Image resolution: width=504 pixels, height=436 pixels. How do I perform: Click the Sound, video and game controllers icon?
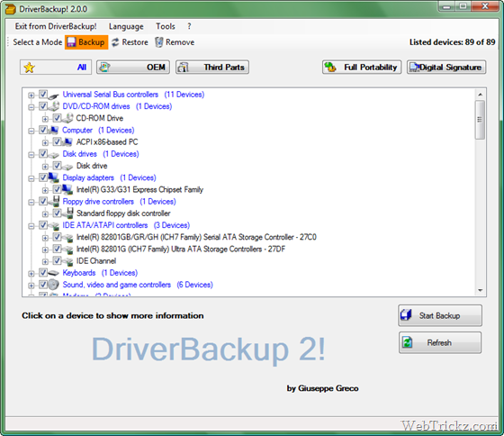(54, 285)
